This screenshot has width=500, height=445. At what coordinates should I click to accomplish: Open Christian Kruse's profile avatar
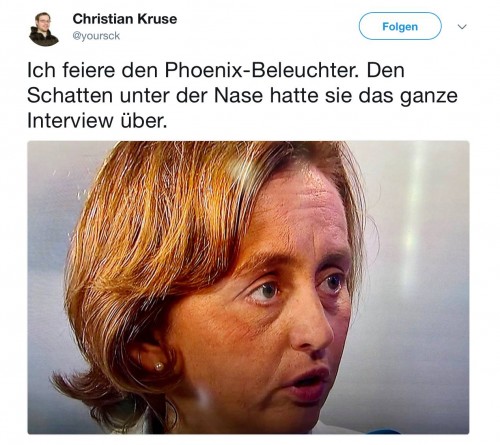(x=44, y=29)
